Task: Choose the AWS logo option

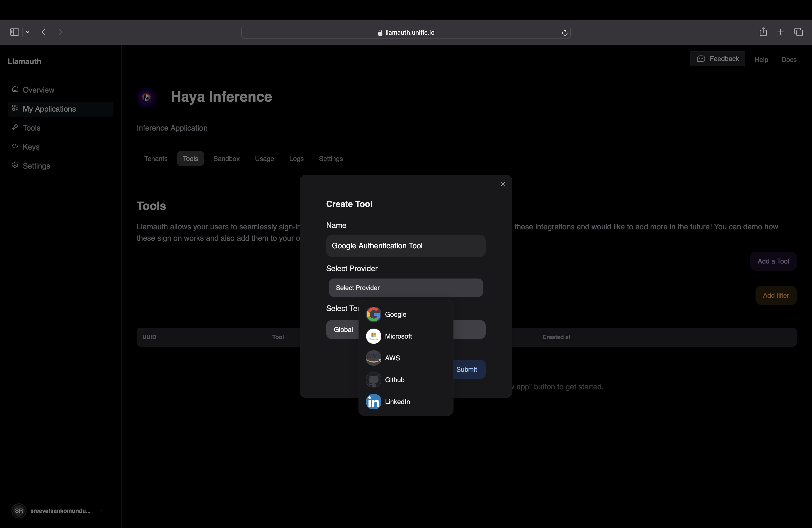Action: coord(373,358)
